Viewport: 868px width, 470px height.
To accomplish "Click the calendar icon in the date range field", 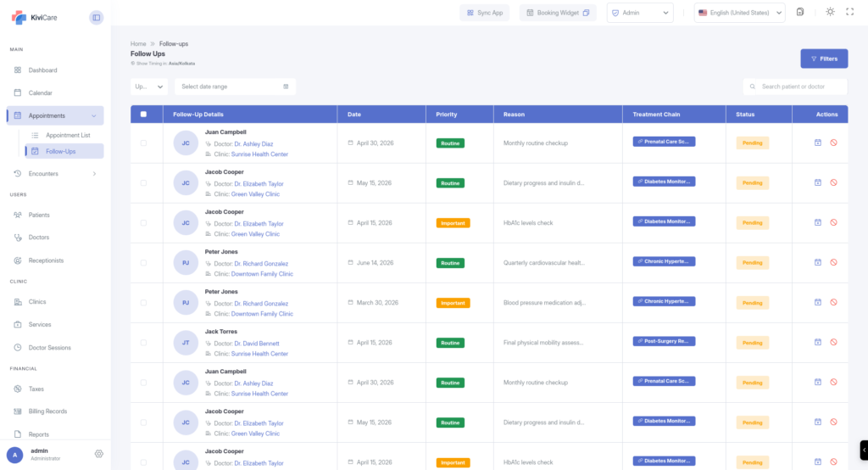I will tap(286, 87).
